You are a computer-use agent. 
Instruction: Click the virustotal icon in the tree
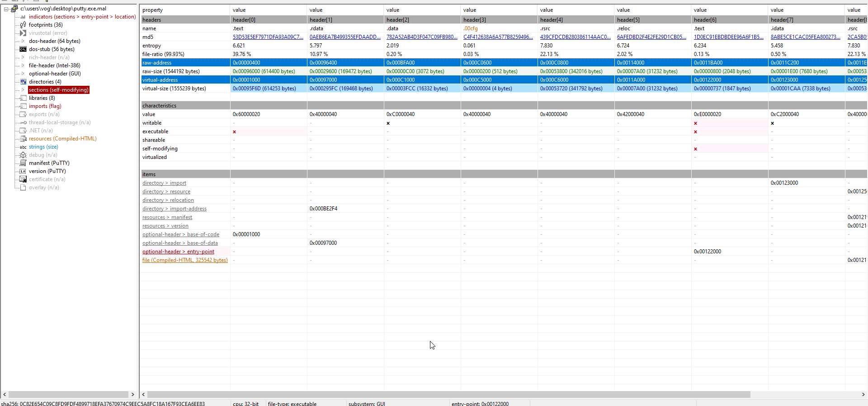point(23,33)
